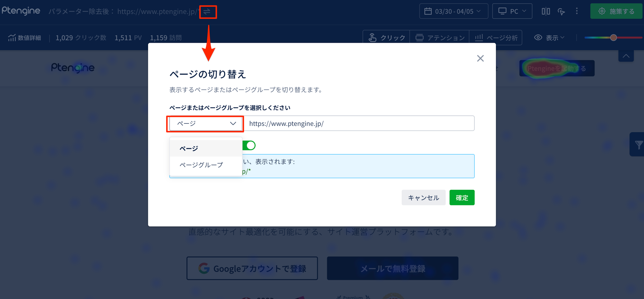The height and width of the screenshot is (299, 644).
Task: Open the PC device dropdown
Action: (512, 11)
